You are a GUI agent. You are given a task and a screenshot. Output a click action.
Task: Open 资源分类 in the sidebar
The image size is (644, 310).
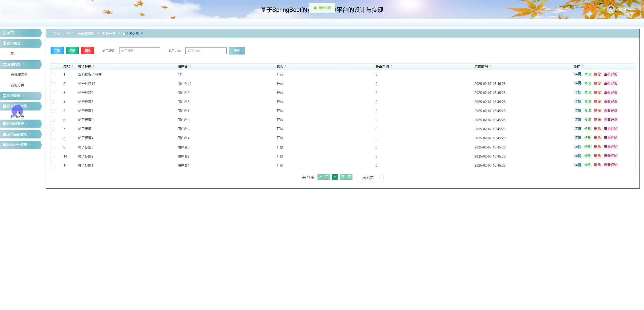click(18, 85)
